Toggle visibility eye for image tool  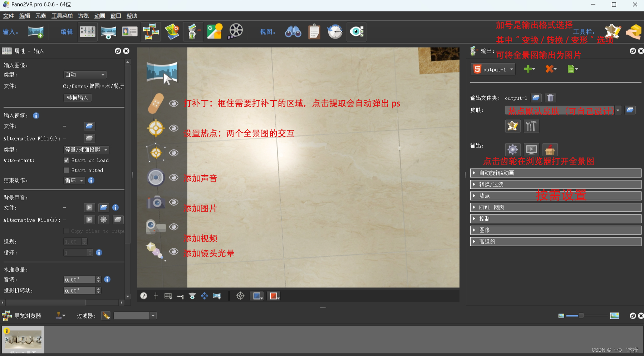click(x=174, y=202)
